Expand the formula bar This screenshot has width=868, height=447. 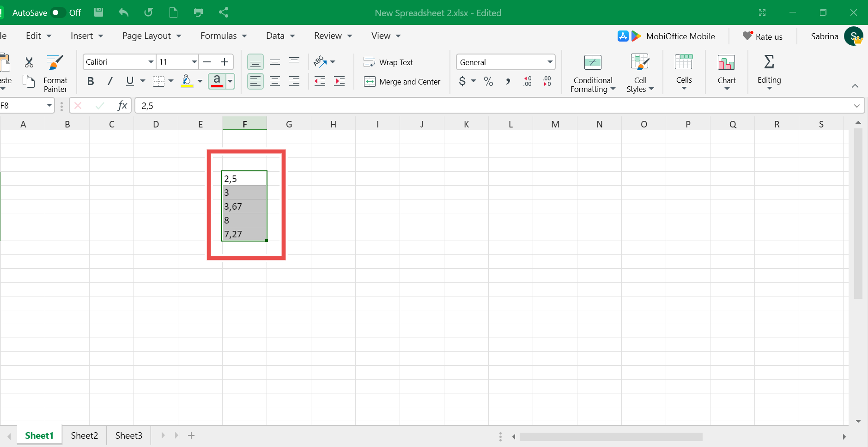coord(857,106)
